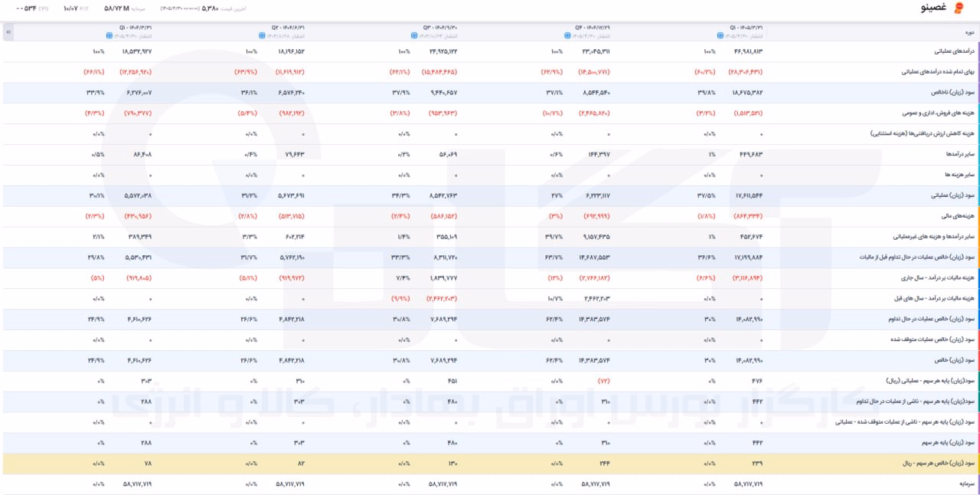This screenshot has width=980, height=495.
Task: Select the highlighted سود خالص هر سهم - ریال row
Action: 490,464
